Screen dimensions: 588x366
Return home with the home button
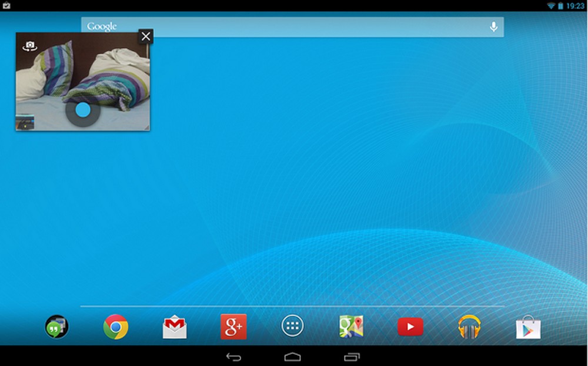coord(293,356)
